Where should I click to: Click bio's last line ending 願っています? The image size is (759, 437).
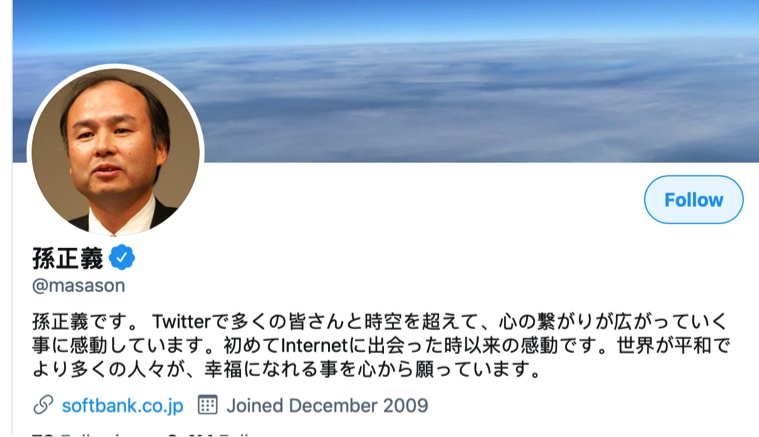286,370
